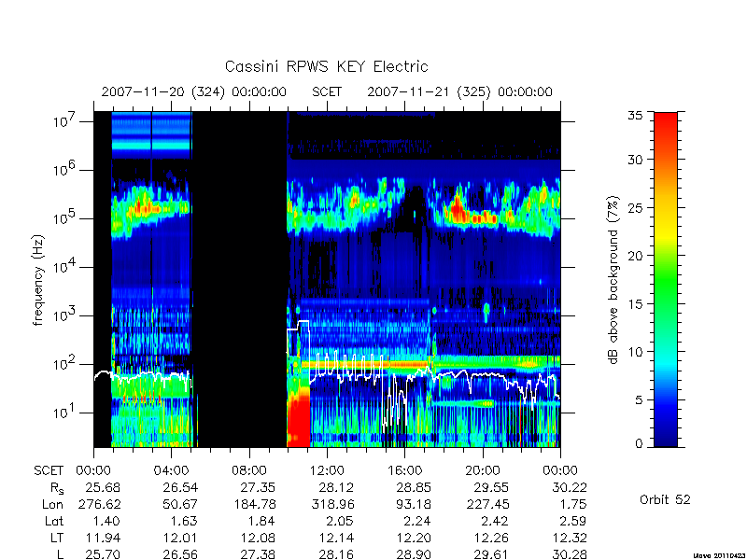Click the Lon value '276.62'
This screenshot has height=560, width=747.
pos(99,504)
